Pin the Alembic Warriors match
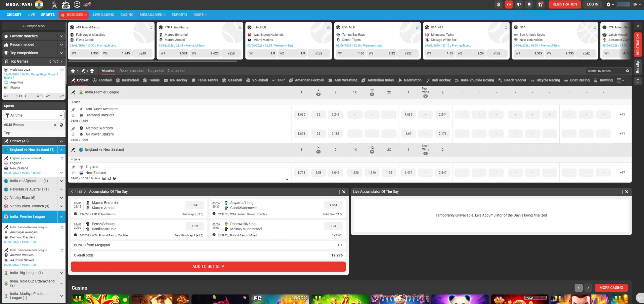This screenshot has height=304, width=644. [73, 128]
